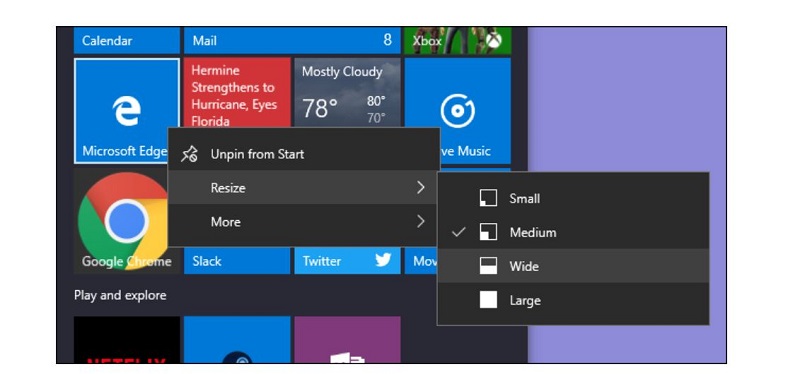800x374 pixels.
Task: Click the unpin icon beside Unpin from Start
Action: [189, 154]
